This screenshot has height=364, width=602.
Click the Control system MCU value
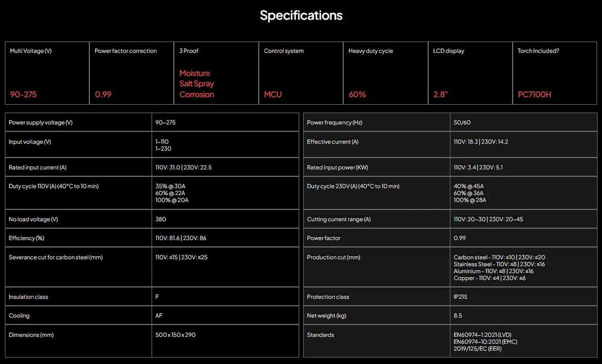[273, 94]
